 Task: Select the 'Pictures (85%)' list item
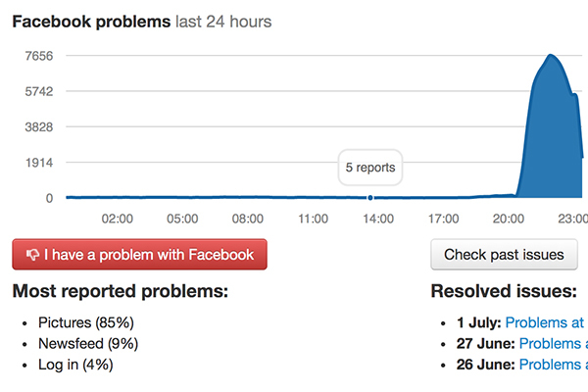tap(85, 321)
